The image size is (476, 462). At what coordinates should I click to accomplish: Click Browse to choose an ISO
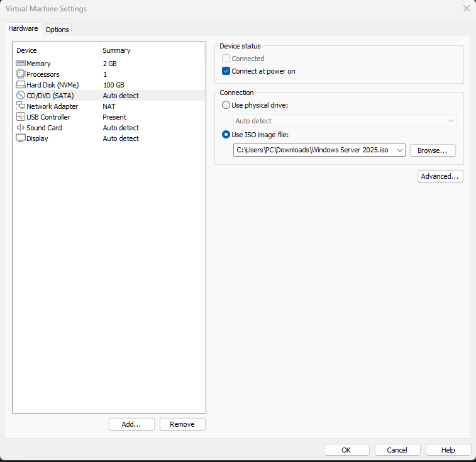(432, 150)
